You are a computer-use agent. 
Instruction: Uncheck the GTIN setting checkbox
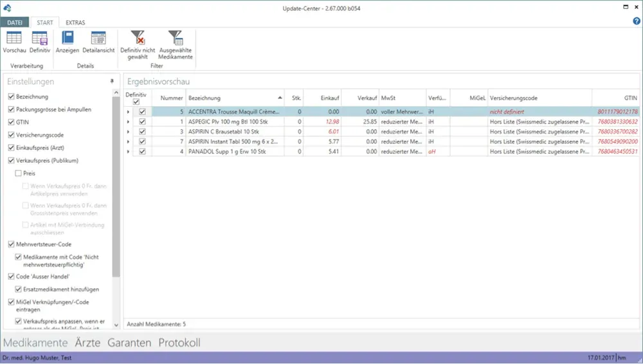11,122
